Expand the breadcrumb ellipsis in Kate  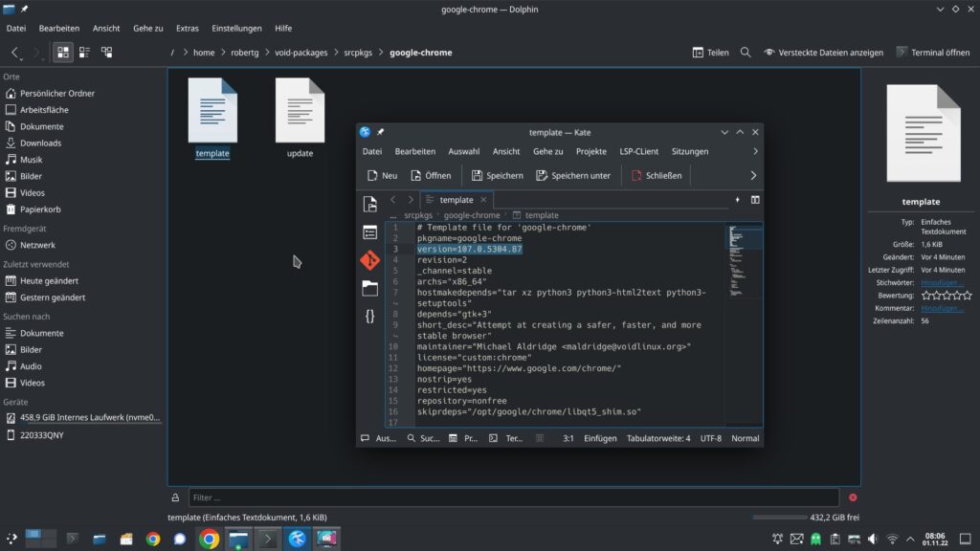pyautogui.click(x=393, y=215)
